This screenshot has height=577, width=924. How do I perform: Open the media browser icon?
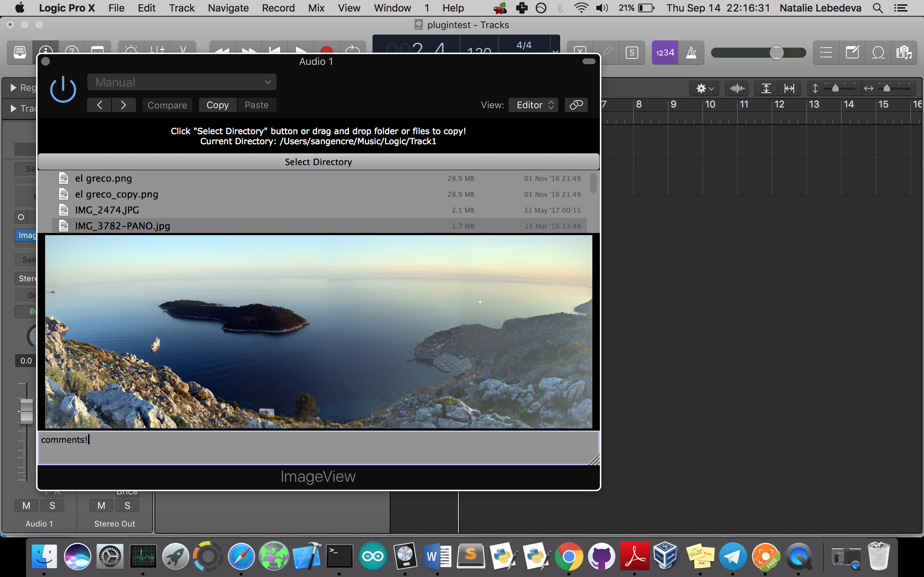(904, 53)
